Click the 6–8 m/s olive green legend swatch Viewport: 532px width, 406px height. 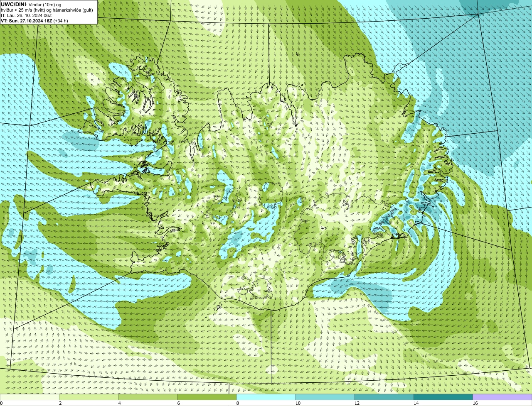pyautogui.click(x=207, y=397)
